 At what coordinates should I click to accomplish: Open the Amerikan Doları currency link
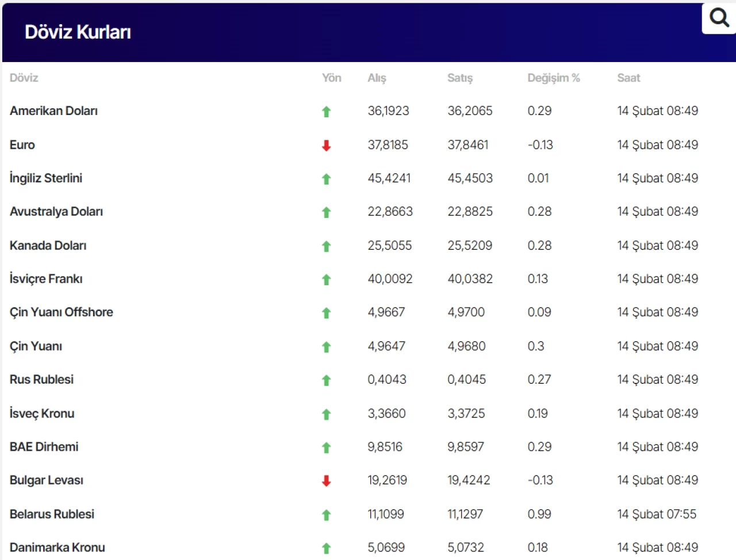tap(53, 111)
